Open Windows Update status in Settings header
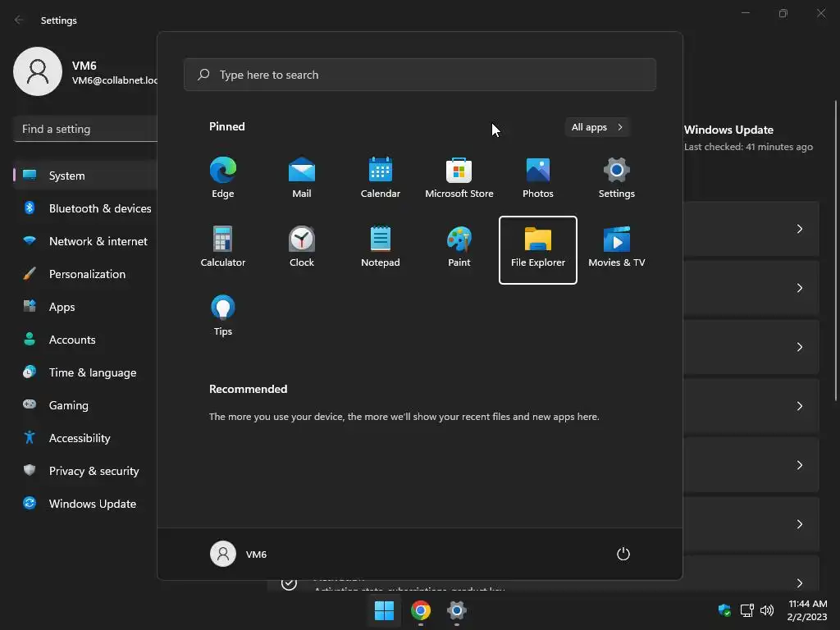This screenshot has width=840, height=630. coord(748,138)
